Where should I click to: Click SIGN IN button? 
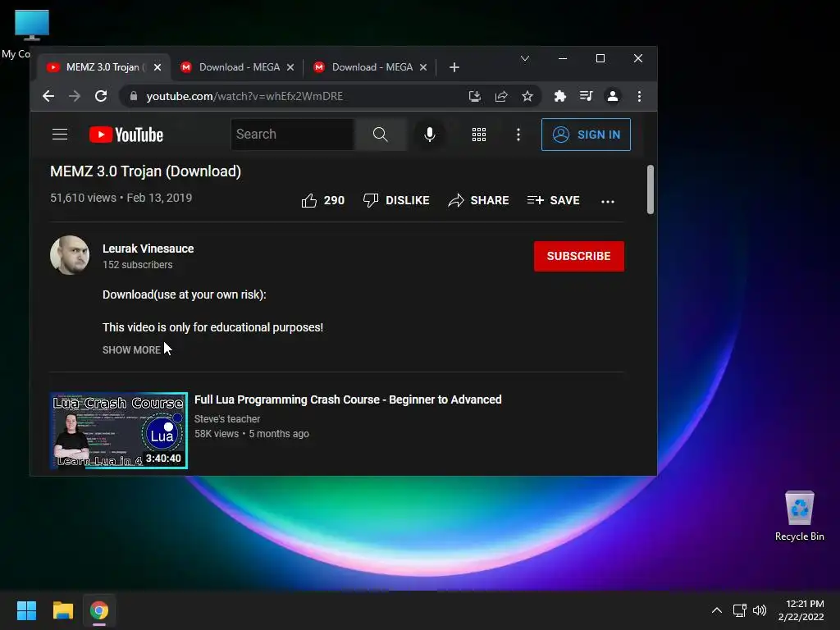[x=586, y=135]
